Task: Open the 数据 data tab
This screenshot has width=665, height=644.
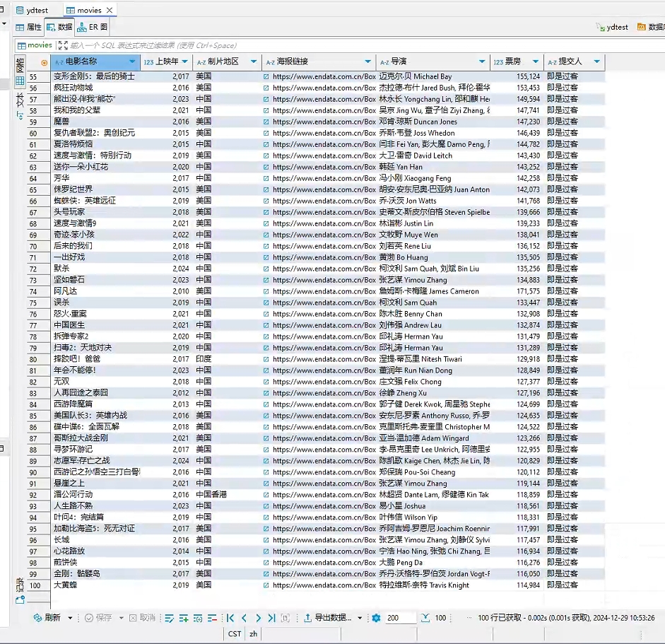Action: pyautogui.click(x=60, y=27)
